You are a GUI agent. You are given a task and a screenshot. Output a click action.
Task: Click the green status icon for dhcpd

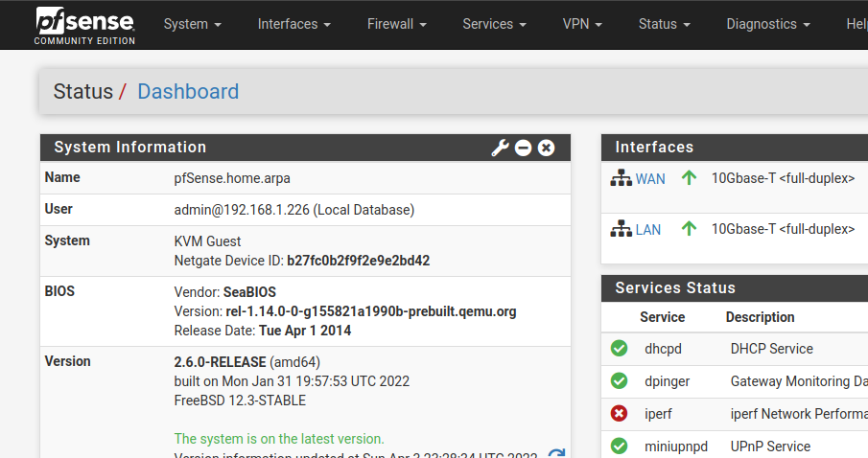(620, 349)
